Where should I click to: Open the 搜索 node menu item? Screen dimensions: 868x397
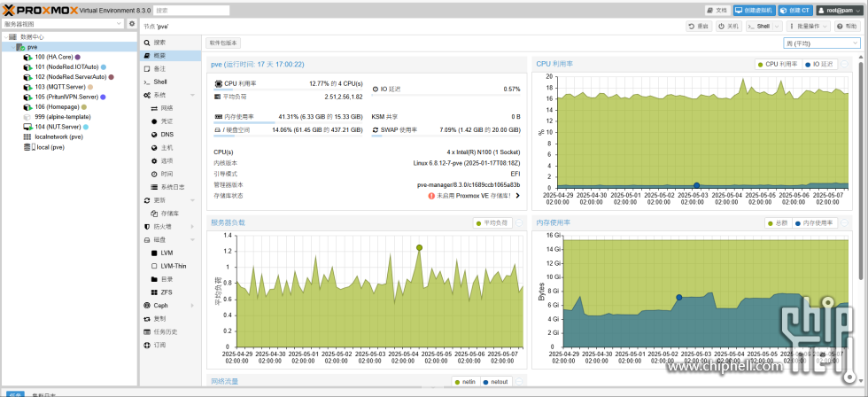tap(170, 43)
